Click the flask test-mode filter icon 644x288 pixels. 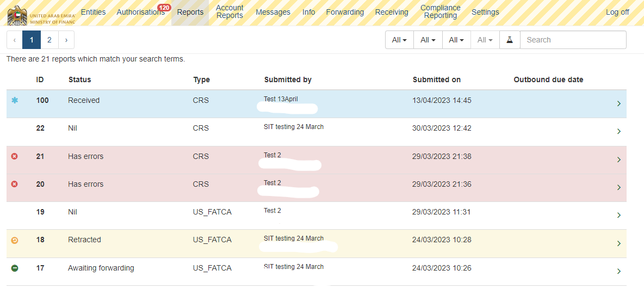(x=510, y=40)
